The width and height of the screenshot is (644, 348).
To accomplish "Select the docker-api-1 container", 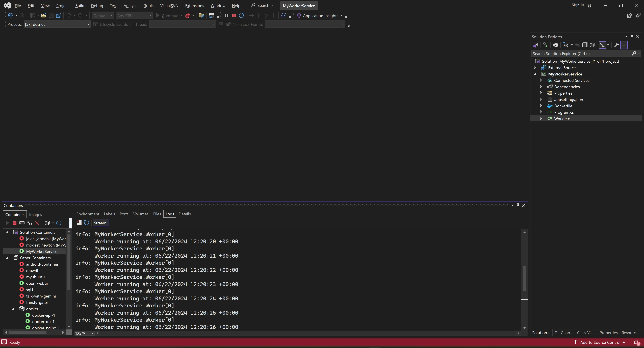I will tap(43, 315).
